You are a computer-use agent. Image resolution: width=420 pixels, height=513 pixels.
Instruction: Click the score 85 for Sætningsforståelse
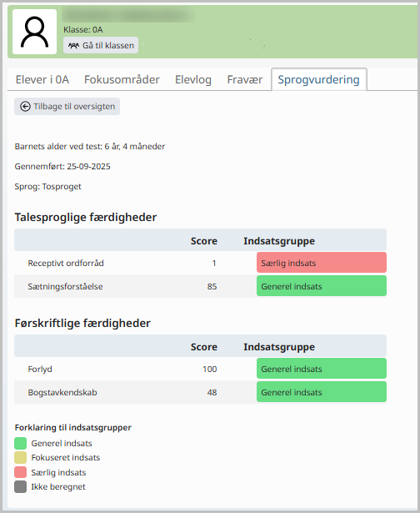point(212,287)
